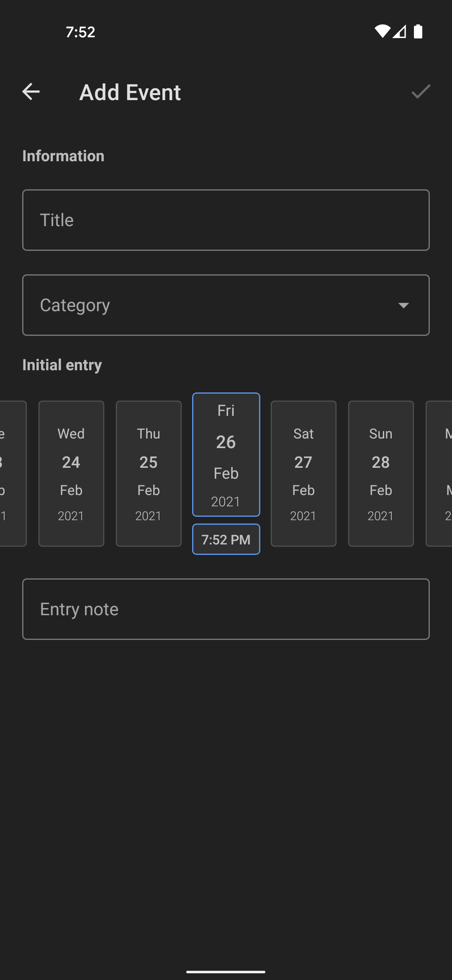Select the partially visible right date card
This screenshot has width=452, height=980.
coord(439,474)
